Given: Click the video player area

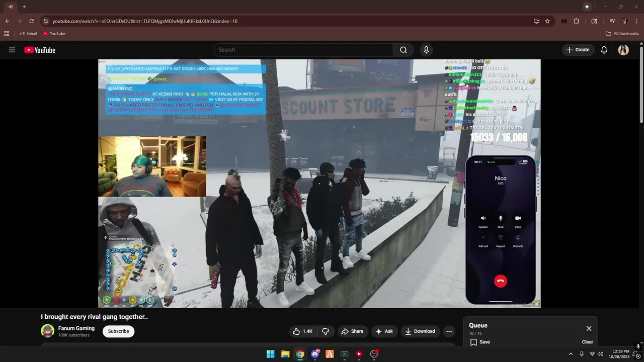Looking at the screenshot, I should 319,184.
